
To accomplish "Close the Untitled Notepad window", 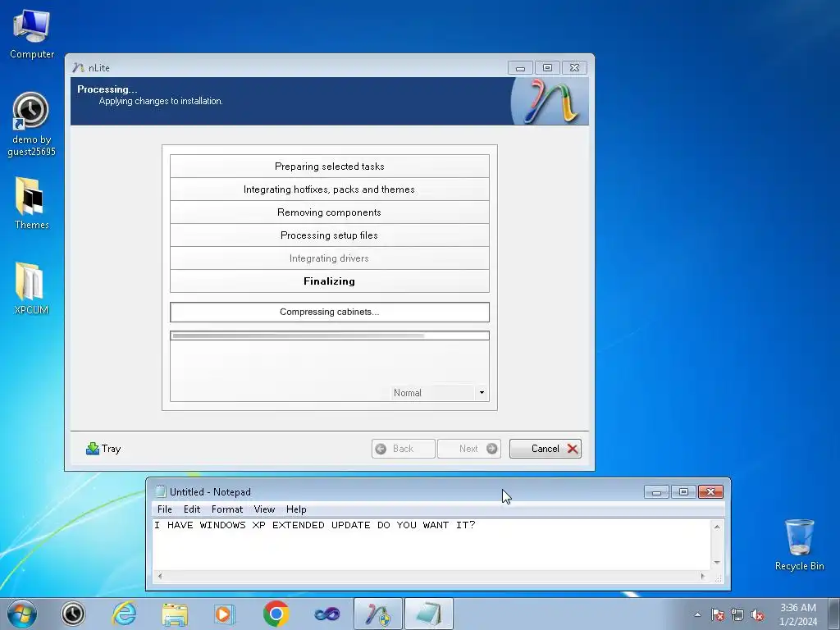I will click(x=710, y=492).
